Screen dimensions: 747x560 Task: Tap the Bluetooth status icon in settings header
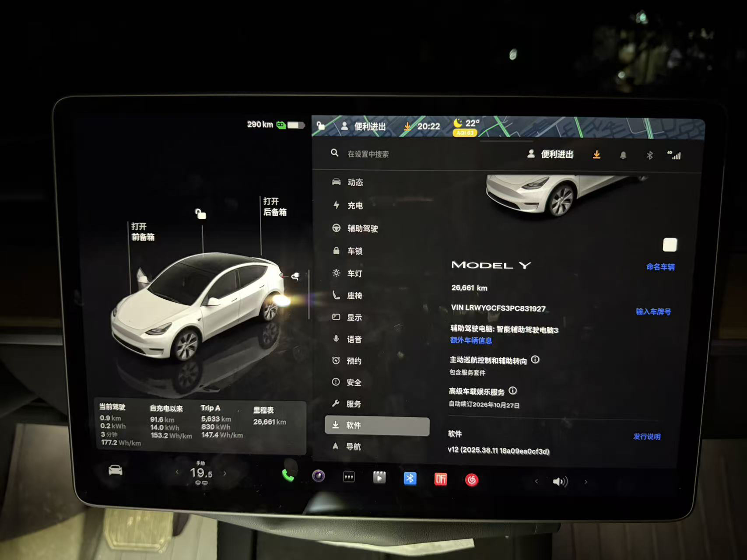tap(650, 155)
